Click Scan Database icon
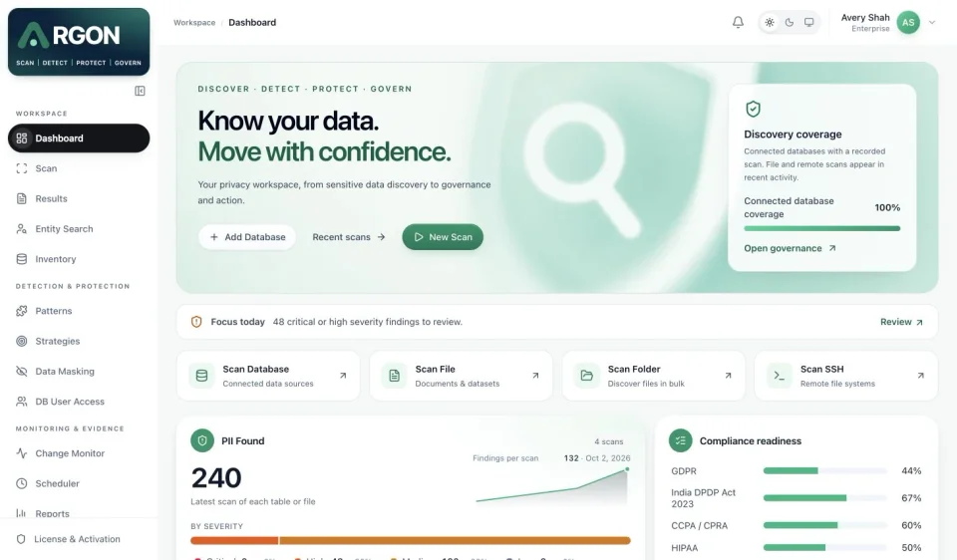Screen dimensions: 957x560 pos(201,376)
